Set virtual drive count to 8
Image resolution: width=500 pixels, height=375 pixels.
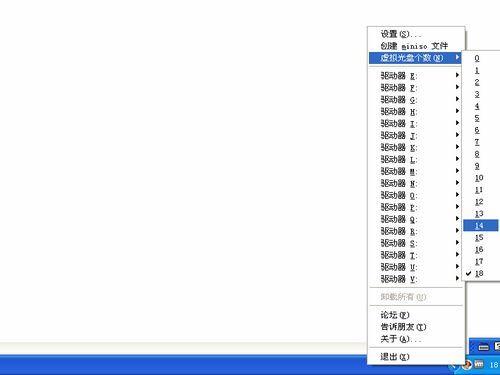[481, 154]
